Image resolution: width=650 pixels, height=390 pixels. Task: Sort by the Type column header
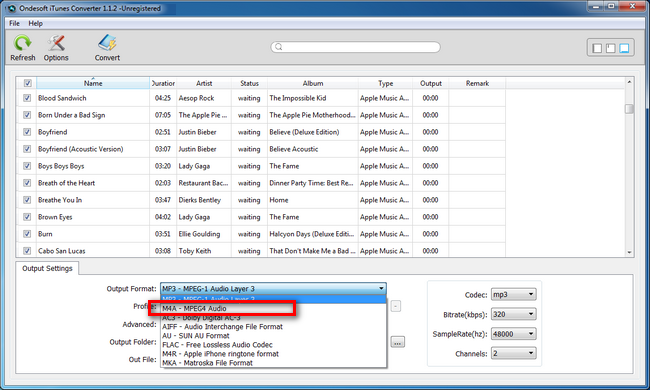pyautogui.click(x=385, y=83)
